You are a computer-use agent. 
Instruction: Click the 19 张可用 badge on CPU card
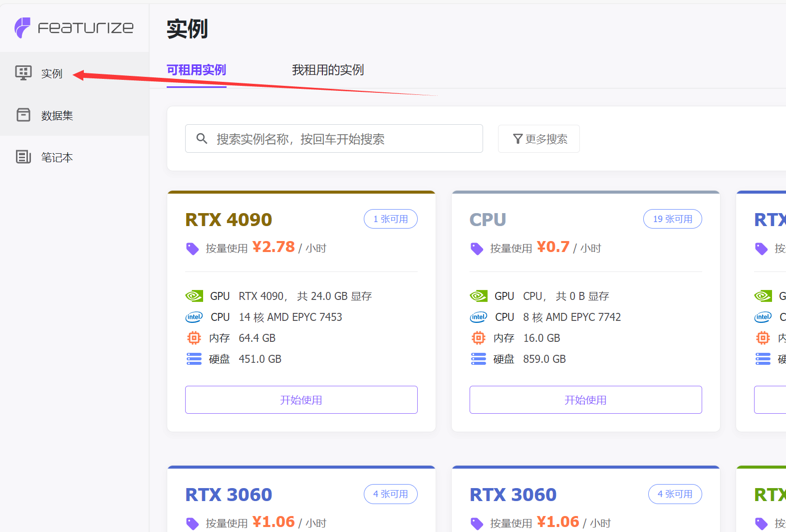[x=673, y=219]
